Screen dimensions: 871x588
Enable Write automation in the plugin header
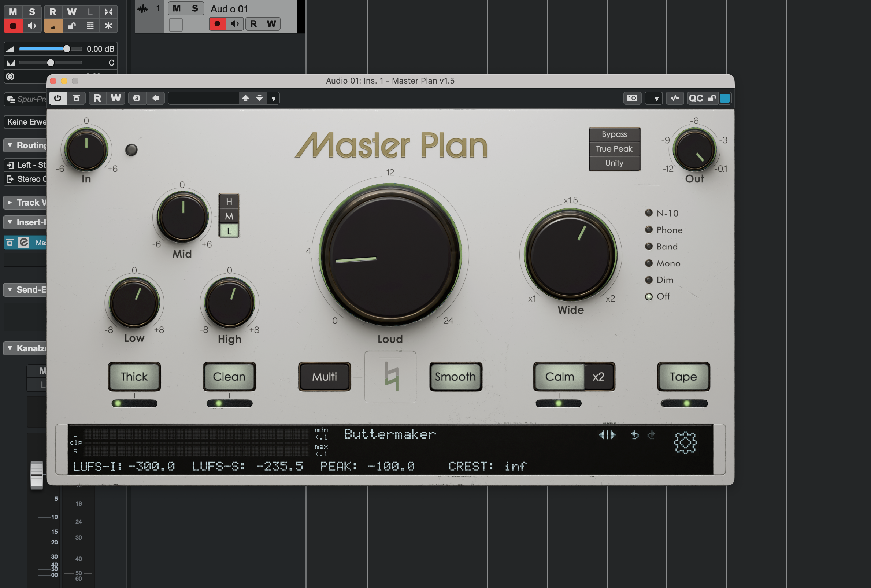tap(116, 98)
